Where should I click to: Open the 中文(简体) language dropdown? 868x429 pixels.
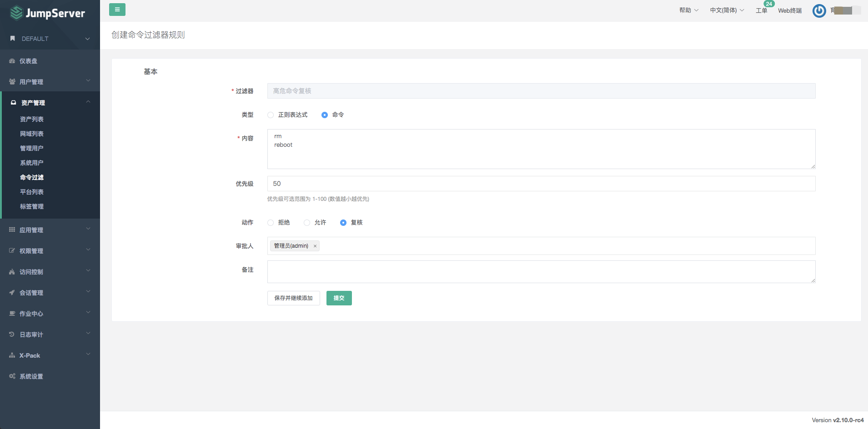[x=727, y=10]
